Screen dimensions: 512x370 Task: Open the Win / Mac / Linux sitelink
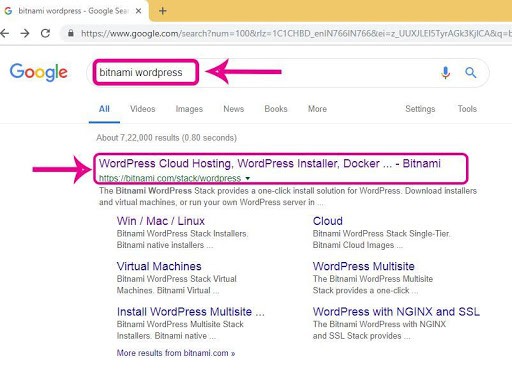coord(161,221)
